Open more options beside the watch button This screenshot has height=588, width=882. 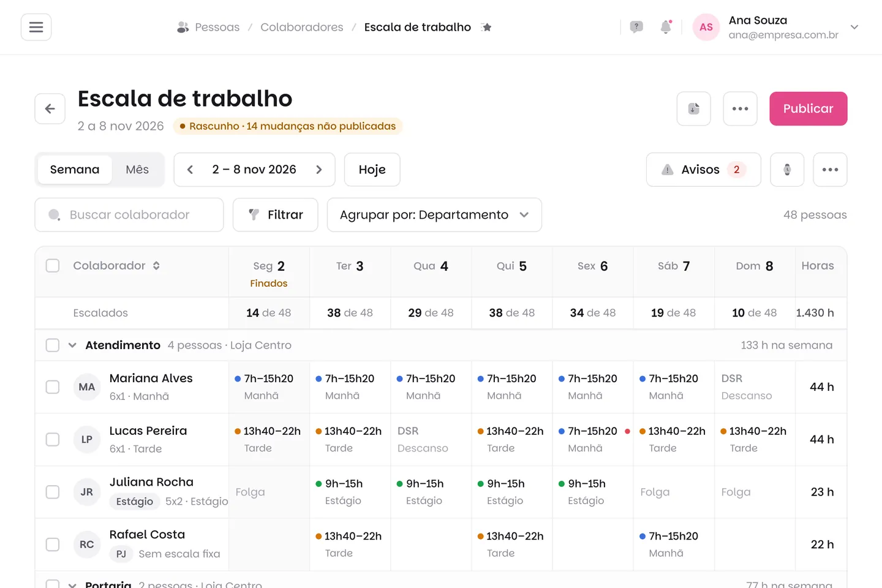[x=830, y=170]
